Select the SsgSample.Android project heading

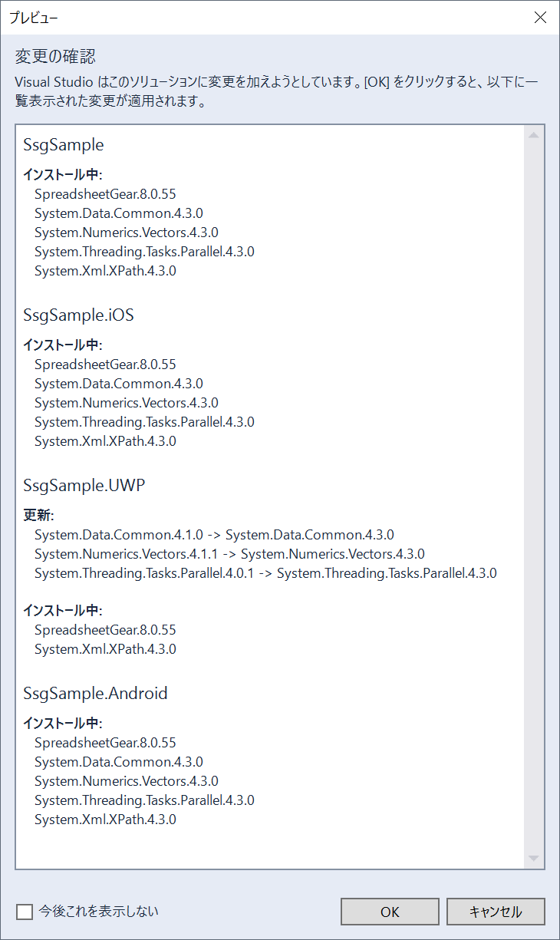click(x=95, y=693)
